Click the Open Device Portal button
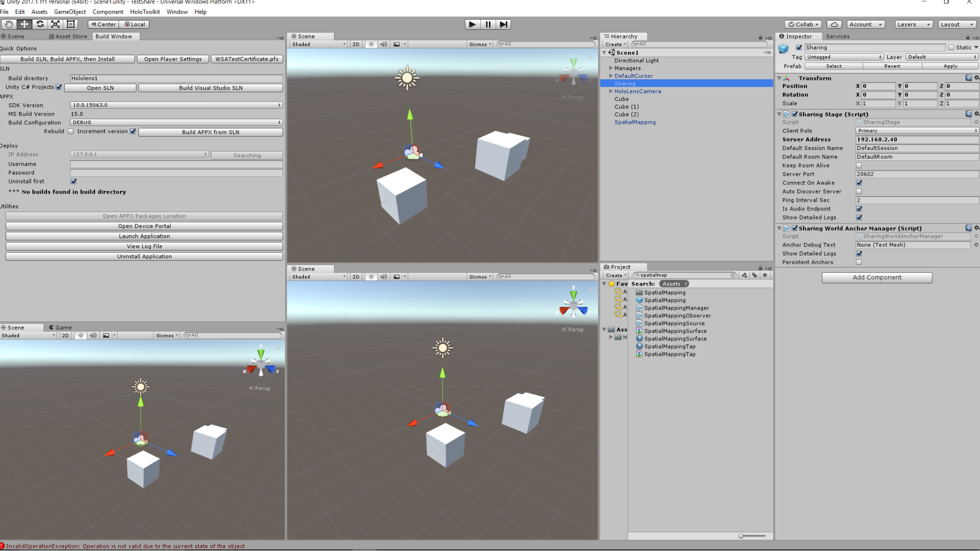 144,226
